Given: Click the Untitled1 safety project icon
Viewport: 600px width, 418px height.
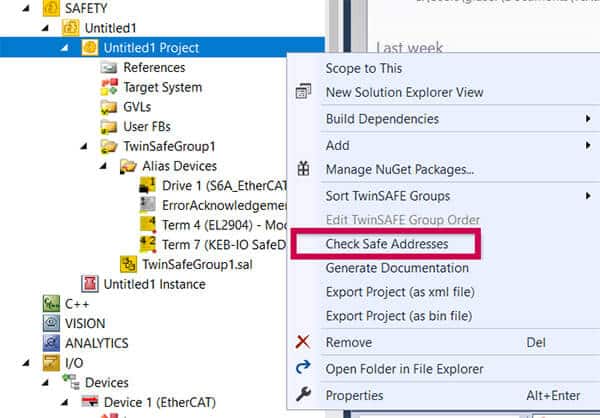Looking at the screenshot, I should (x=70, y=28).
